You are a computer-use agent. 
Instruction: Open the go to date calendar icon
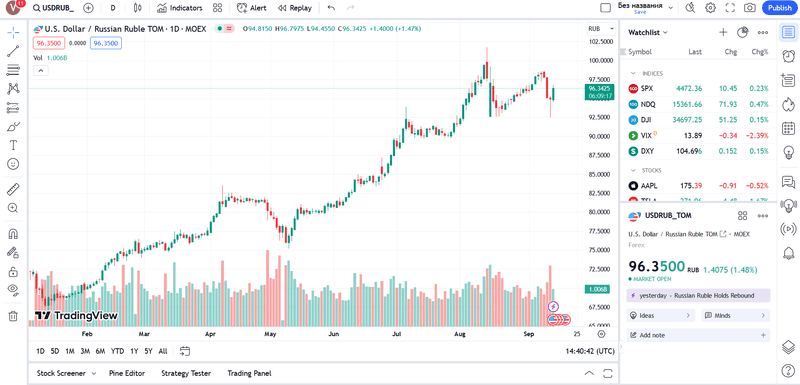pos(185,351)
